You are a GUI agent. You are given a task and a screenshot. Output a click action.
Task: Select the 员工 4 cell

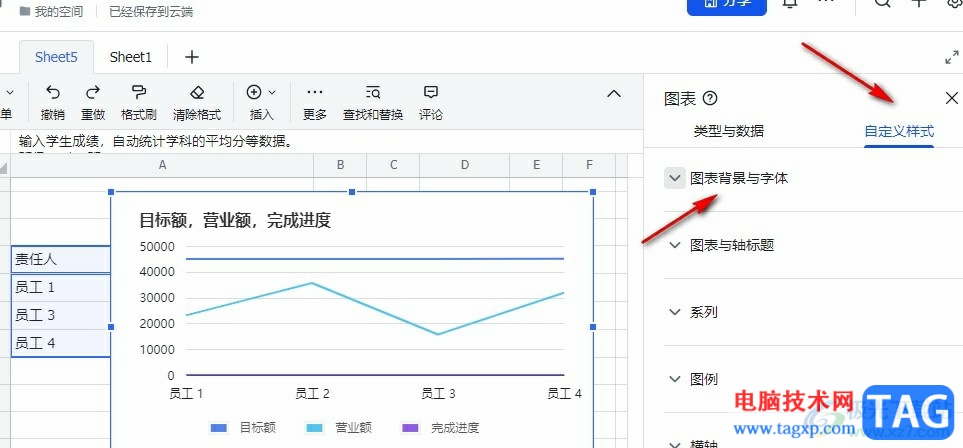tap(61, 343)
